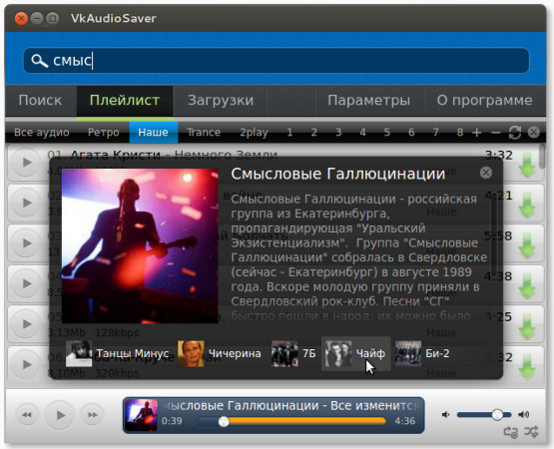
Task: Click the Смысловые Галлюцинации title in the popup
Action: 338,174
